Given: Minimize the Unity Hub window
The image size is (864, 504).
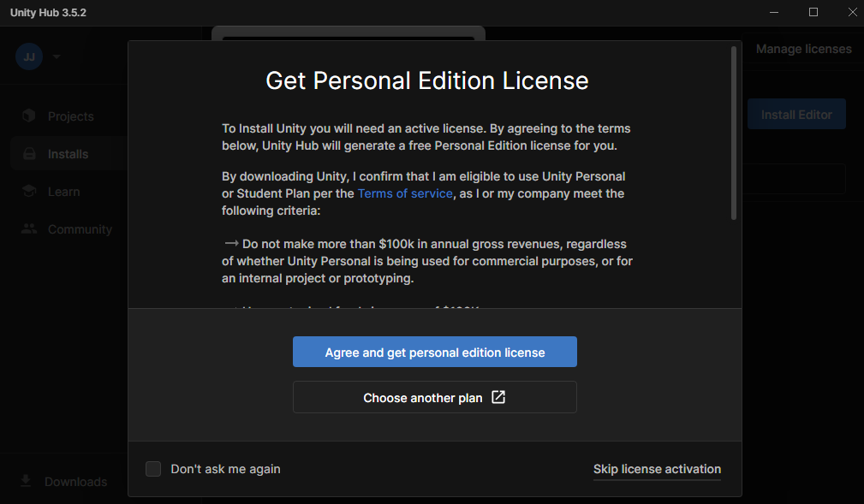Looking at the screenshot, I should coord(774,12).
